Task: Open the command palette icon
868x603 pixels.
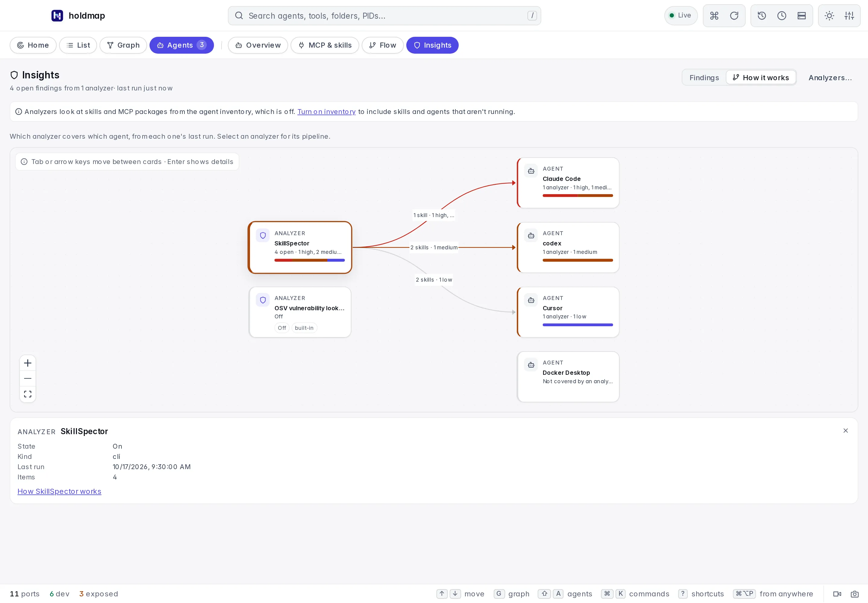Action: [714, 15]
